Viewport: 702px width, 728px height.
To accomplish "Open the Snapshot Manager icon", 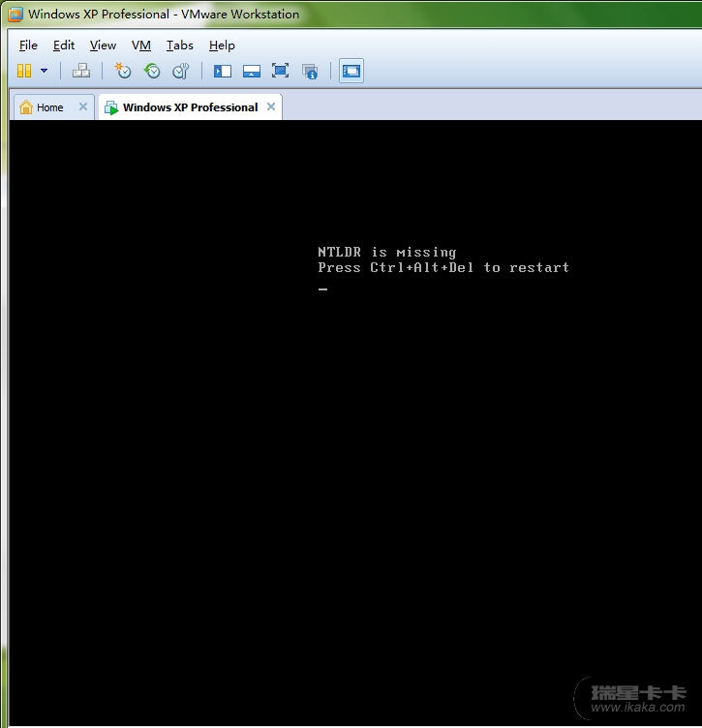I will coord(181,71).
